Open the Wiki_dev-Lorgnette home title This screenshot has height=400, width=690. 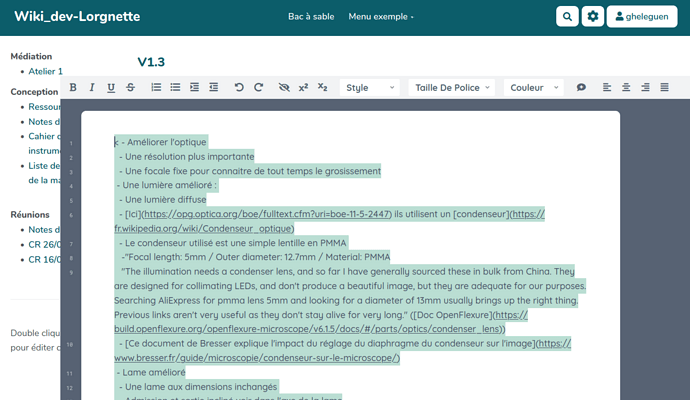[77, 16]
